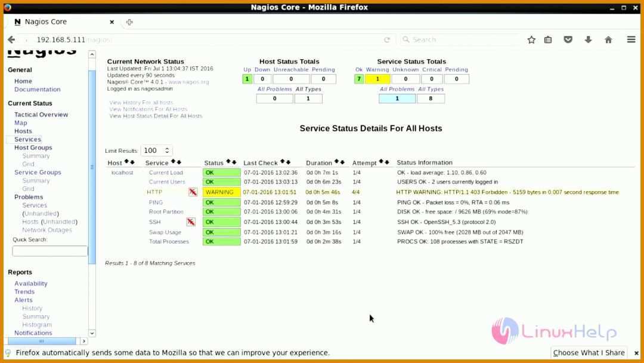Click View Host Status Detail For All Hosts

point(156,116)
